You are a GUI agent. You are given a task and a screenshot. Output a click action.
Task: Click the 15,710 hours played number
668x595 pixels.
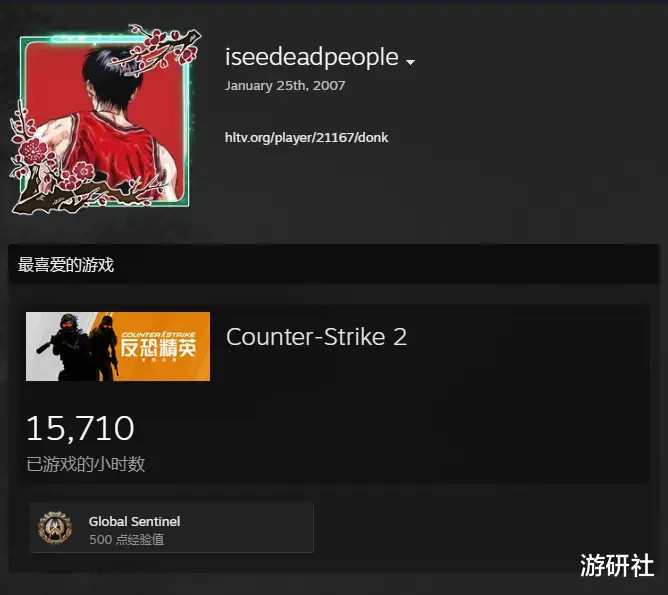coord(80,428)
